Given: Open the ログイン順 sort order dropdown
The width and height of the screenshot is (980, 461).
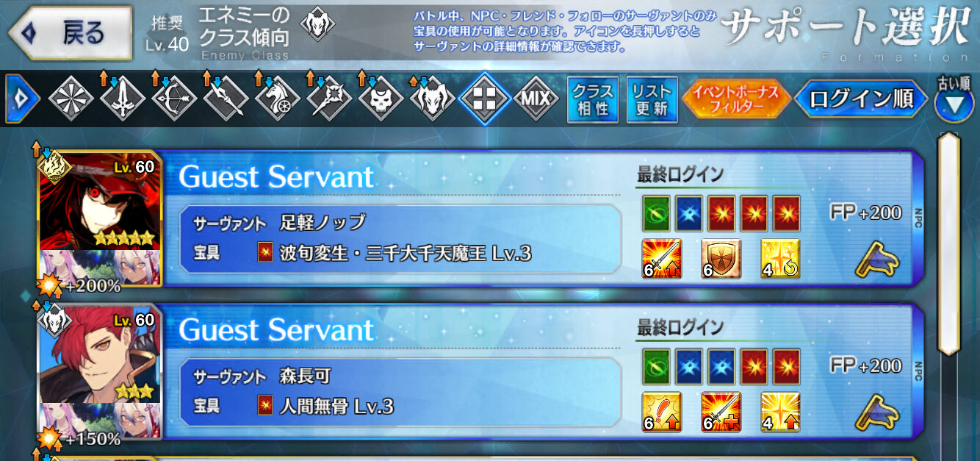Looking at the screenshot, I should [x=861, y=99].
